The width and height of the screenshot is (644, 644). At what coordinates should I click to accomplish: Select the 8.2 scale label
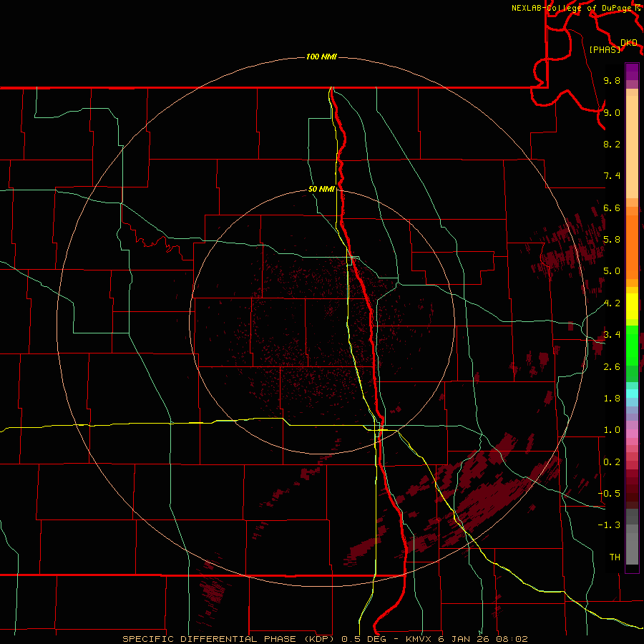pyautogui.click(x=612, y=144)
